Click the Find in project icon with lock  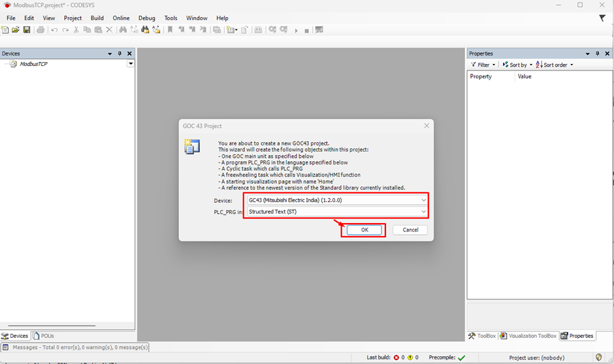[145, 30]
